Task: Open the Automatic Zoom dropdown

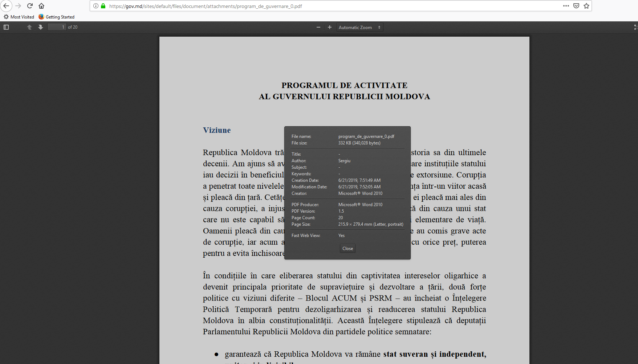Action: pyautogui.click(x=359, y=27)
